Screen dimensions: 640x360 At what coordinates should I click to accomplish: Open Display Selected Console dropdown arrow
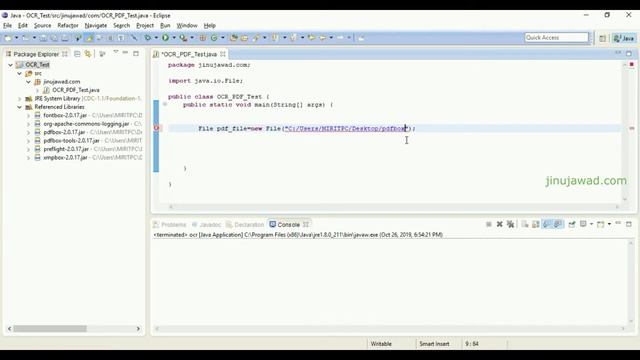coord(591,224)
